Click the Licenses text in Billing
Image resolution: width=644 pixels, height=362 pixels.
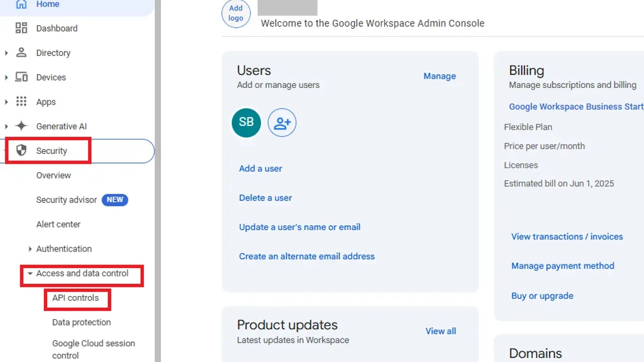pyautogui.click(x=521, y=165)
